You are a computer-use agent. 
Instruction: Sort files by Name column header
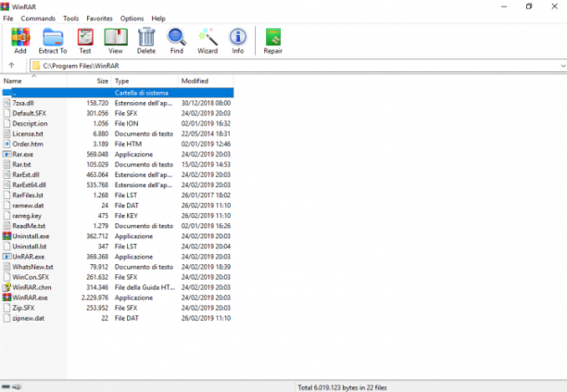coord(33,81)
